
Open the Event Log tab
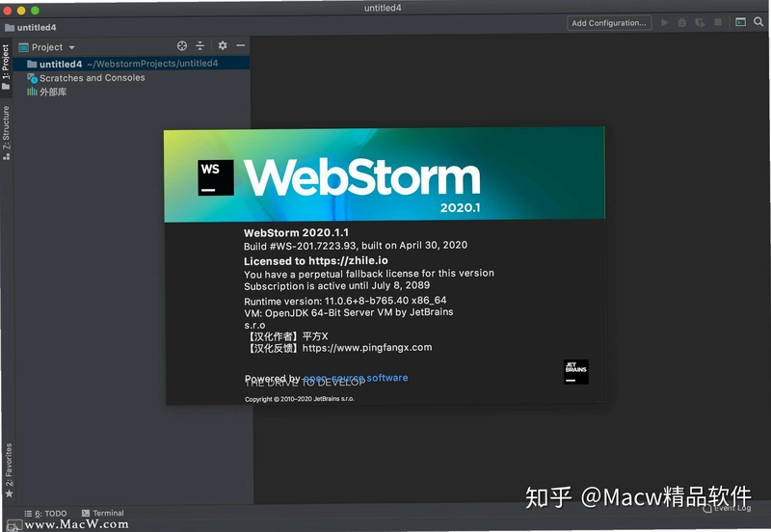point(727,509)
